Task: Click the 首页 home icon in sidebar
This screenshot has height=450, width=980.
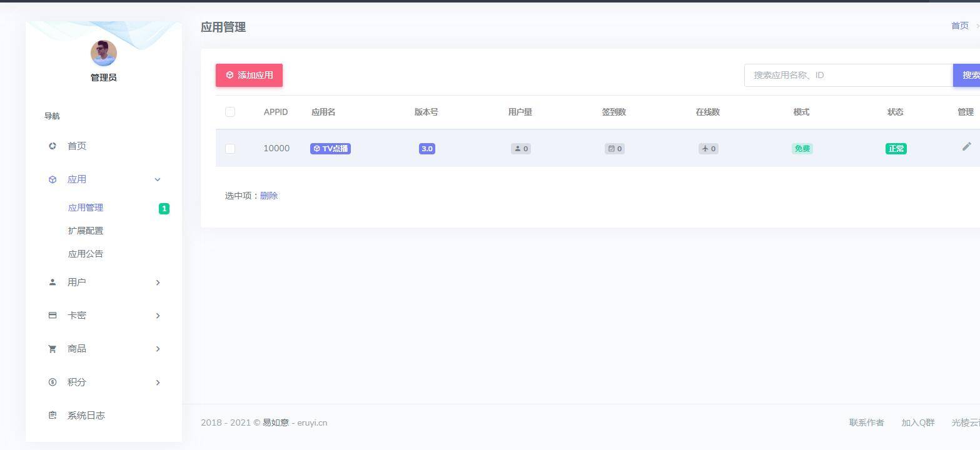Action: pos(53,146)
